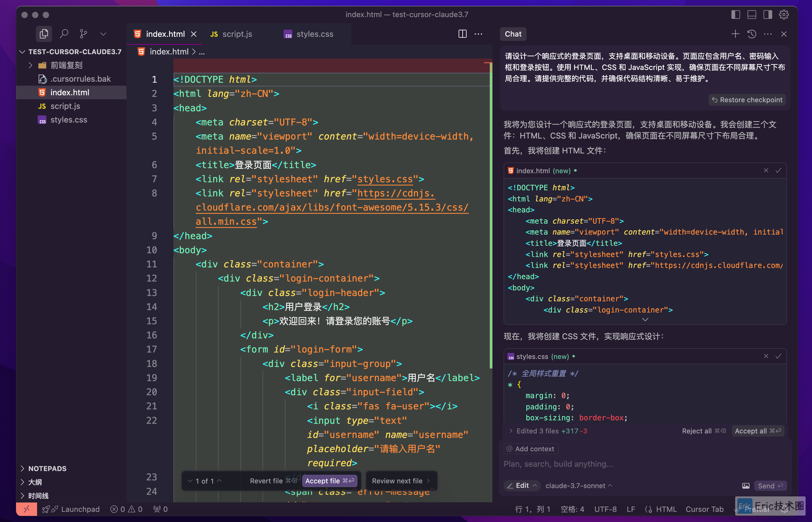Accept the styles.css (new) code block
The image size is (812, 522).
coord(778,356)
